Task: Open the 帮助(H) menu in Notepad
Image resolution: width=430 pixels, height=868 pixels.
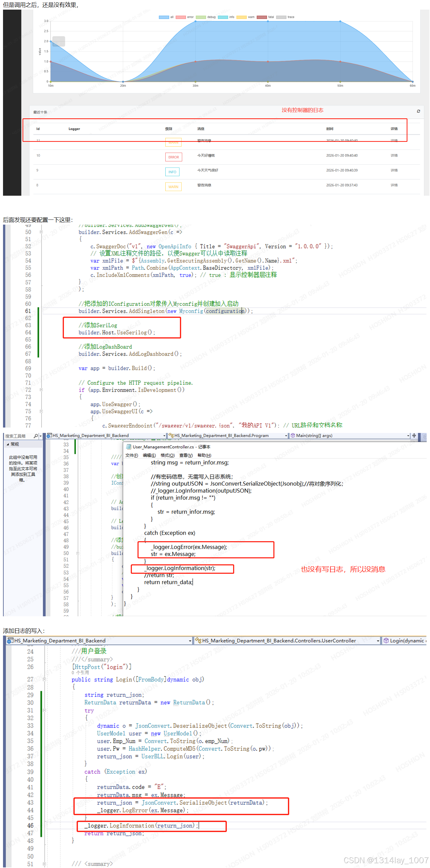Action: [204, 455]
